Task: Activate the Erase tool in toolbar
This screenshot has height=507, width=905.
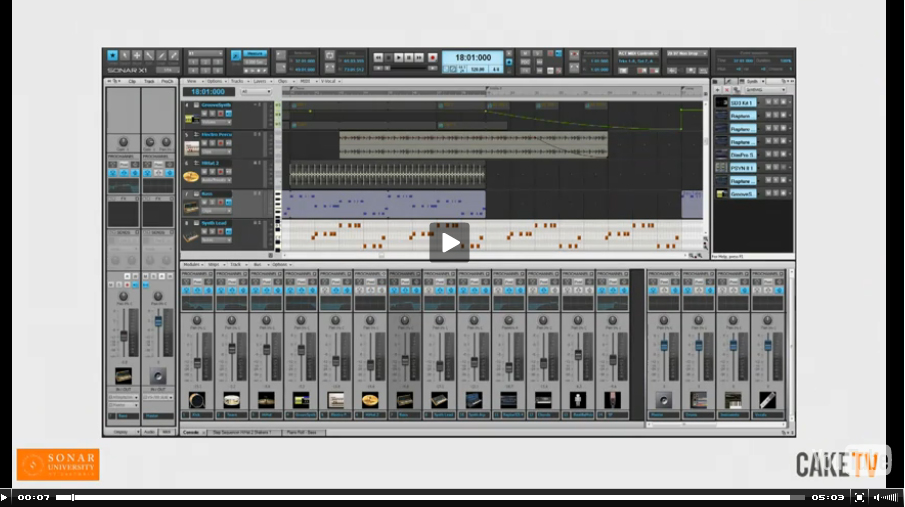Action: 174,55
